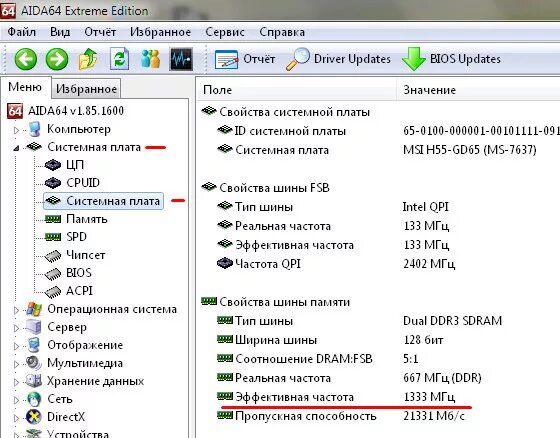
Task: Click the AIDA64 logo in title bar
Action: (8, 10)
